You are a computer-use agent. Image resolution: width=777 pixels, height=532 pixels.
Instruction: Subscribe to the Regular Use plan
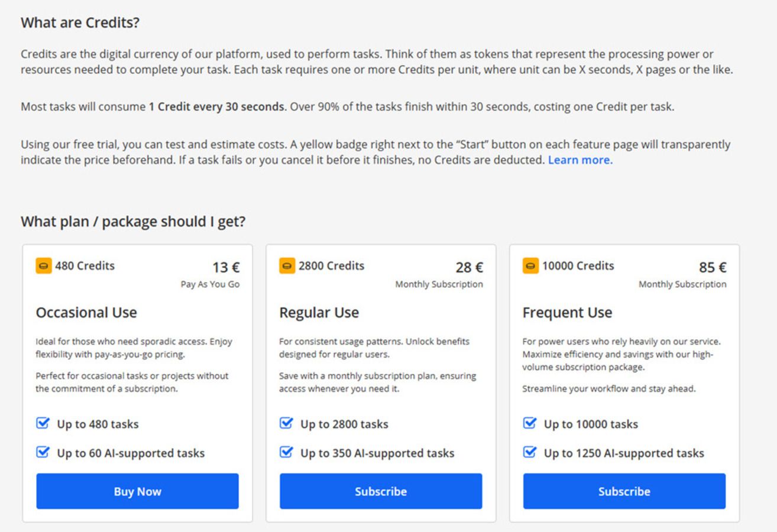coord(381,491)
